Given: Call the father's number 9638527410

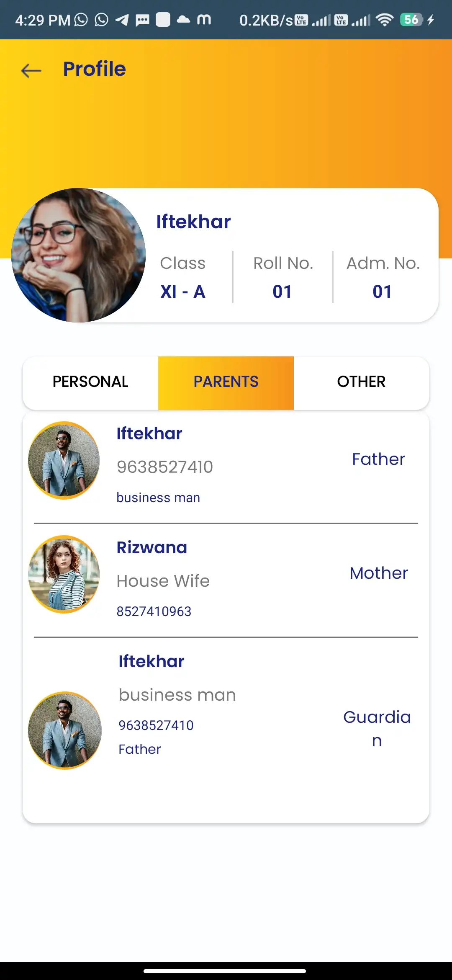Looking at the screenshot, I should 164,467.
